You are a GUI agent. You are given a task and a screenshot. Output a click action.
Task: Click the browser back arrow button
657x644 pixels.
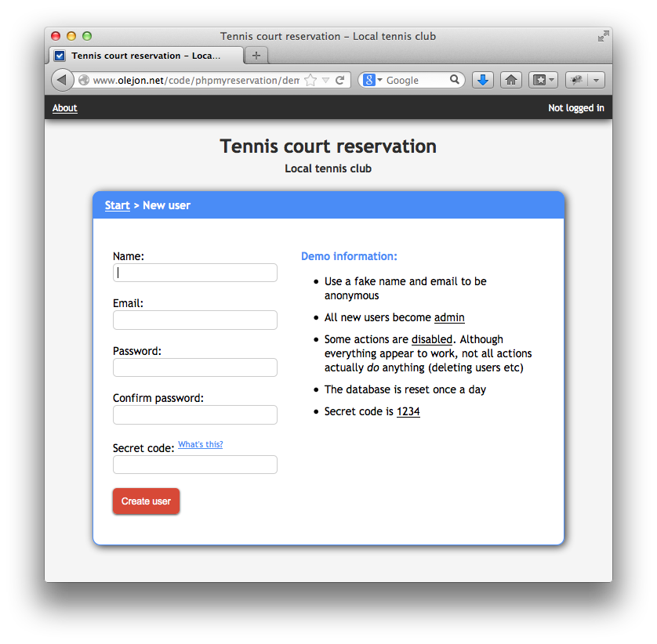62,80
